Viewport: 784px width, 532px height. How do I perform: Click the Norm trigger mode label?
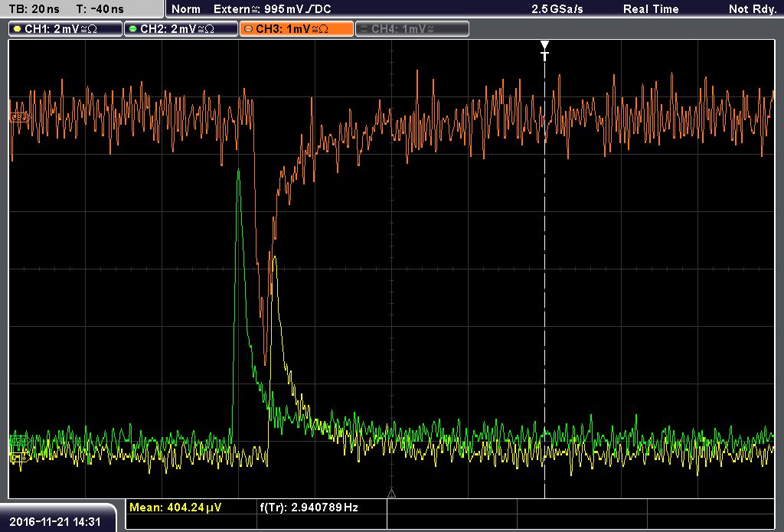click(x=185, y=9)
